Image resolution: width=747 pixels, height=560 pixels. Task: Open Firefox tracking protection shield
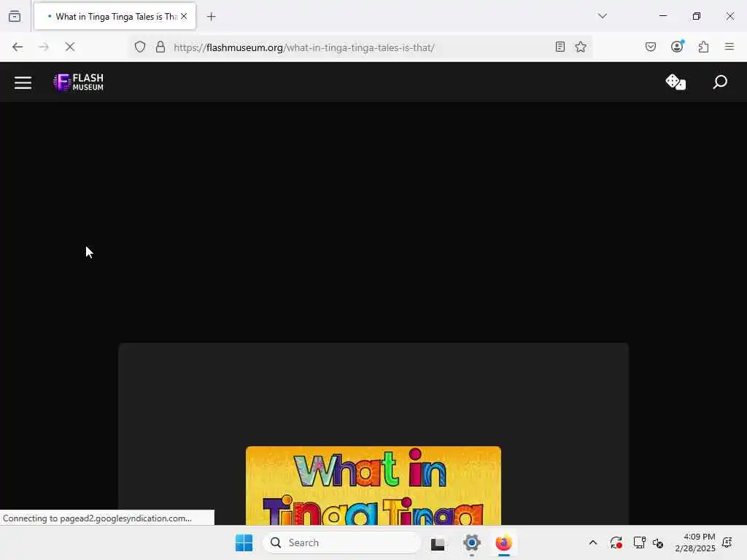[139, 47]
